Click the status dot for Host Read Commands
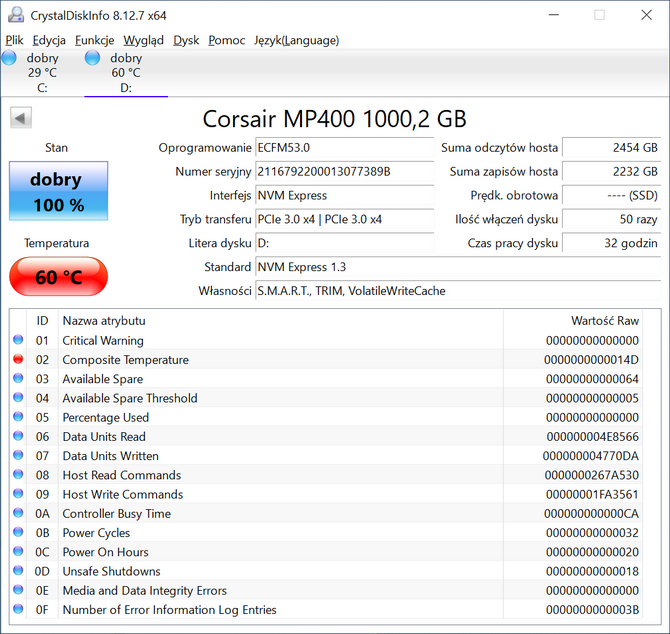This screenshot has height=634, width=670. (18, 474)
